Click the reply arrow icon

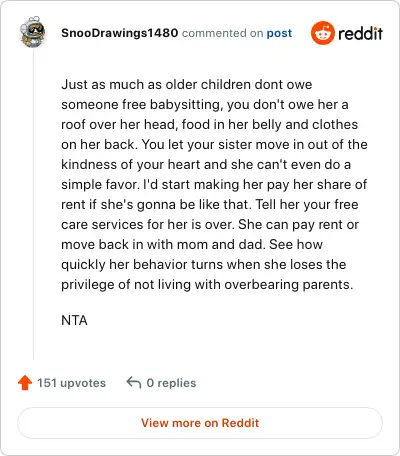(x=134, y=382)
